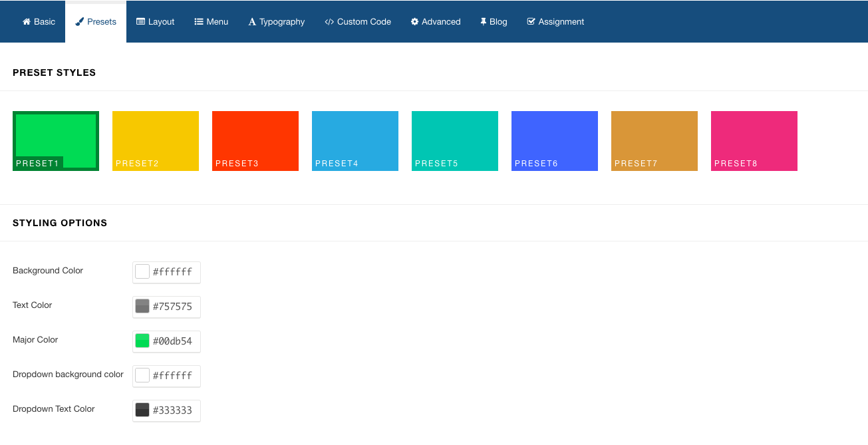Pick the royal blue PRESET6 style
868x445 pixels.
pyautogui.click(x=555, y=141)
